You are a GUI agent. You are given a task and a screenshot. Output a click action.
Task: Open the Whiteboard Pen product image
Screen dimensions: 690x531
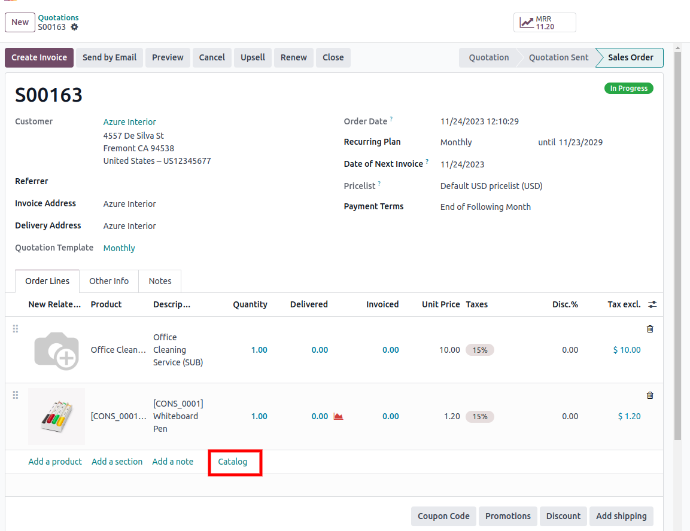[x=56, y=417]
